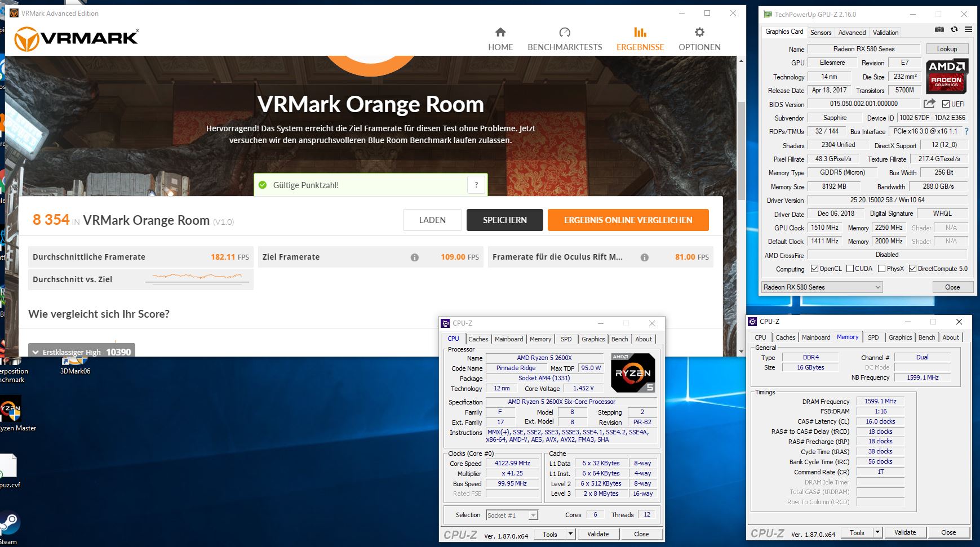Click the Ryzen 5 logo in CPU-Z
This screenshot has height=547, width=980.
[x=633, y=373]
